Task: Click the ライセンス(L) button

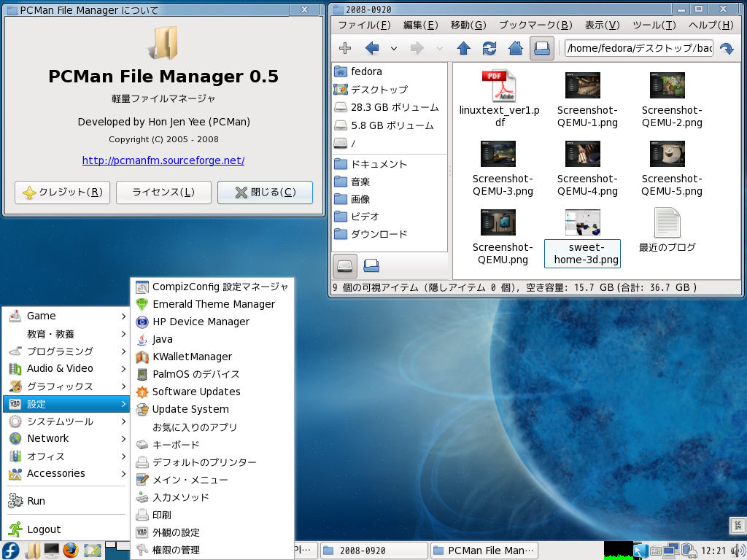Action: pos(163,192)
